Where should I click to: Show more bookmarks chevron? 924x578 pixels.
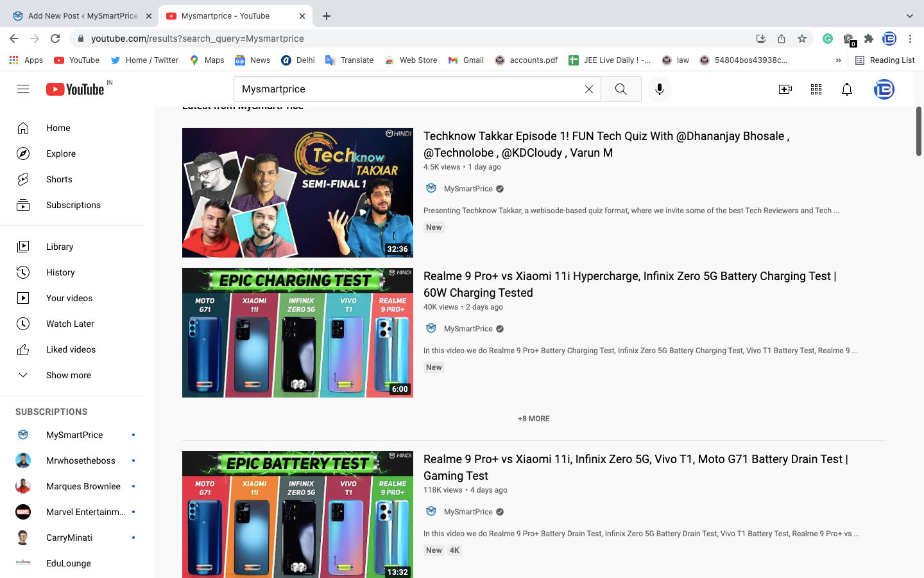click(838, 60)
